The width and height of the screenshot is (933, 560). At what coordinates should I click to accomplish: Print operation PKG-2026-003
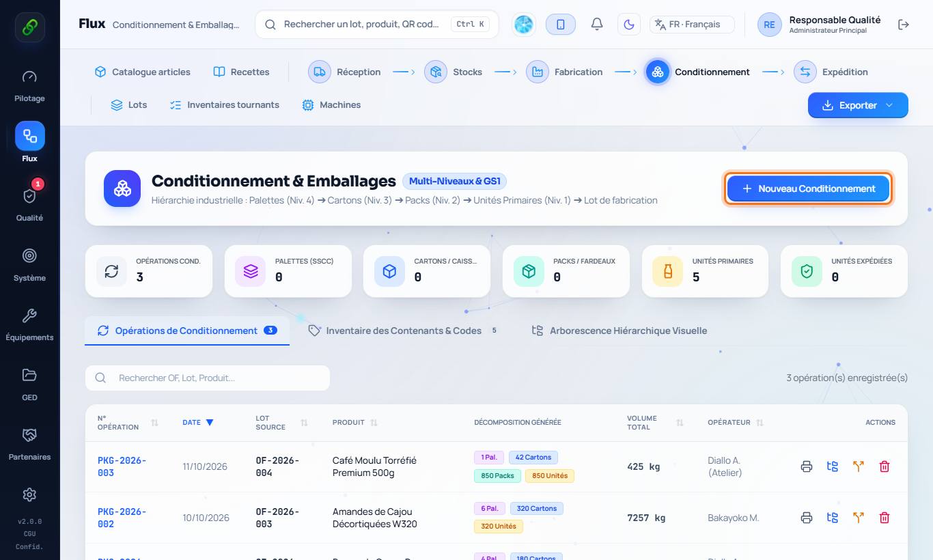click(x=807, y=466)
